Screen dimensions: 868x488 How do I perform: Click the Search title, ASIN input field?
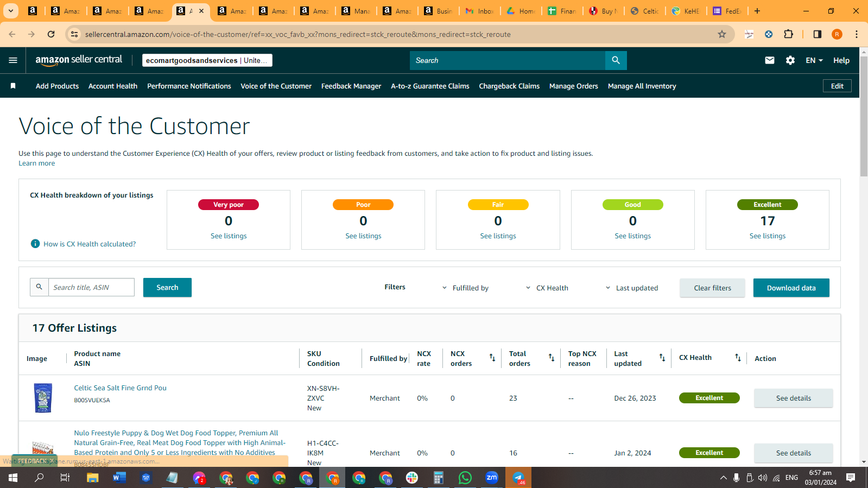pos(91,287)
